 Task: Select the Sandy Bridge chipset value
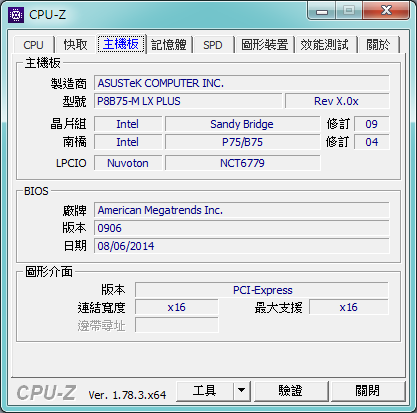tap(242, 124)
